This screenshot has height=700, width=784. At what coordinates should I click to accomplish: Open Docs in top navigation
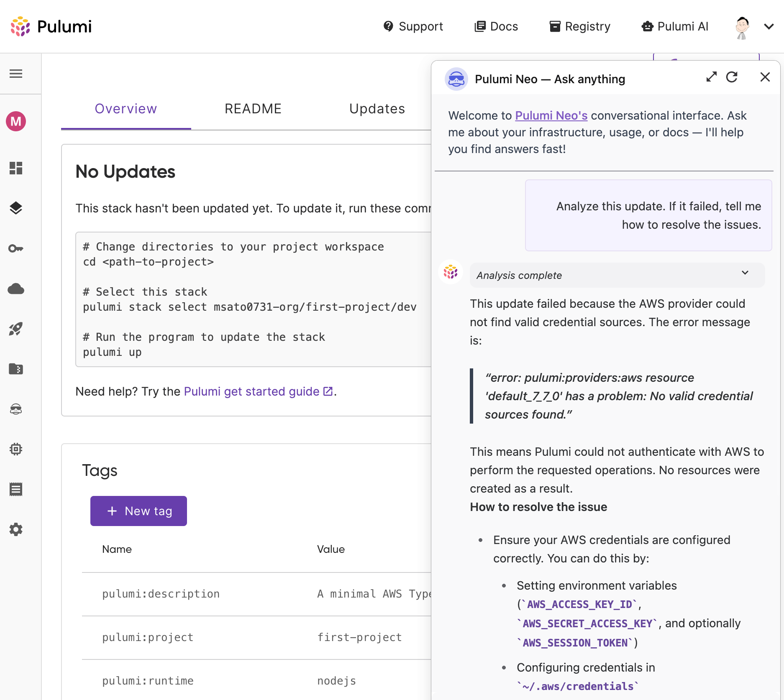(496, 26)
